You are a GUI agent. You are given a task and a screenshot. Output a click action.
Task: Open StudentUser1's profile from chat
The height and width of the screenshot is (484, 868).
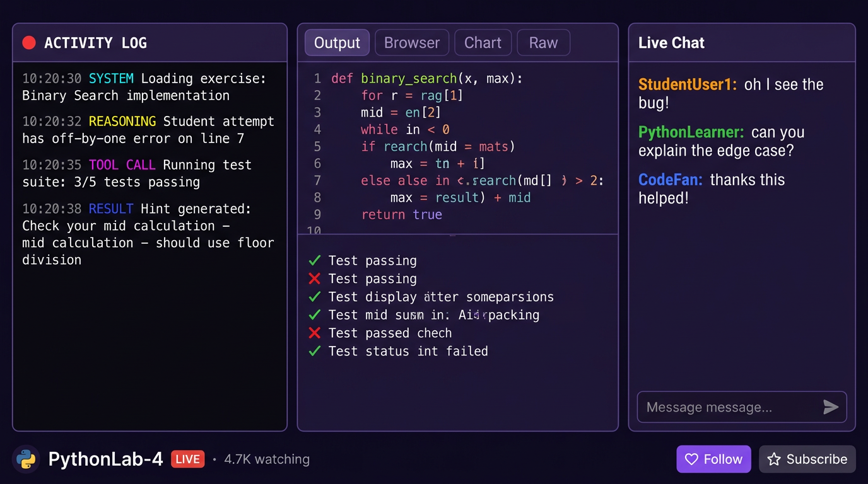click(x=687, y=85)
